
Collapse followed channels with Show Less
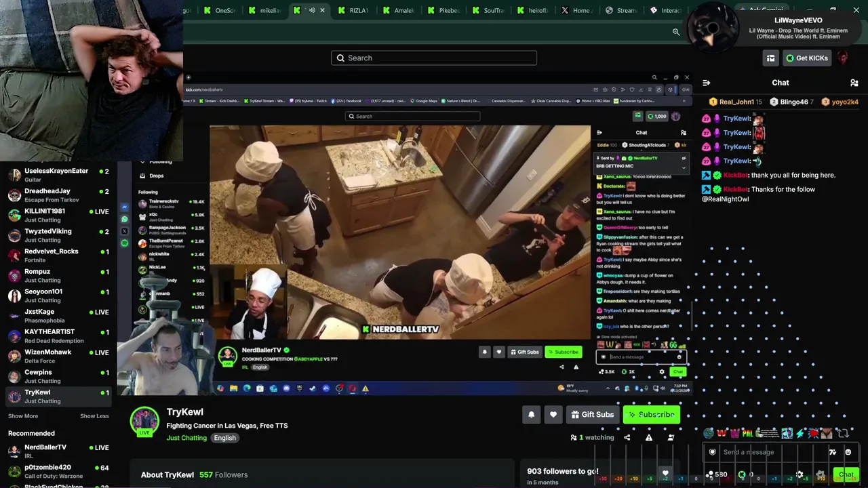pos(94,416)
